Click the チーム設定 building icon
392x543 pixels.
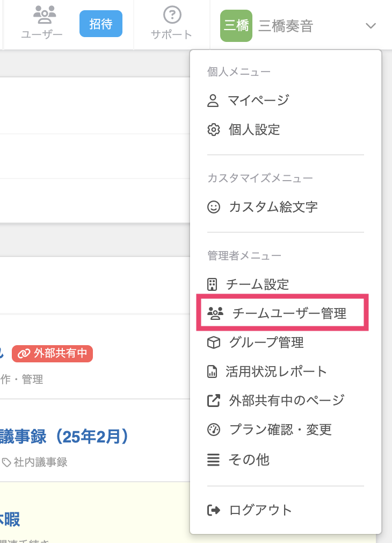click(x=213, y=284)
